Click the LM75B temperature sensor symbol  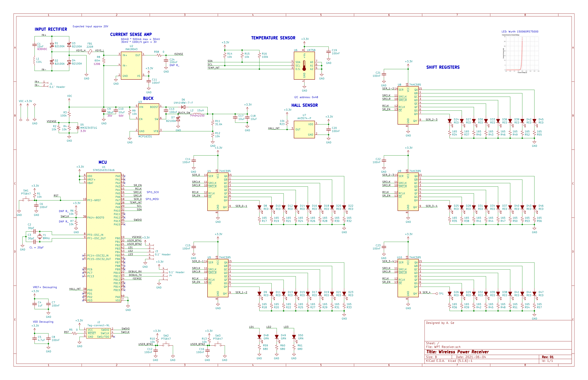[x=304, y=65]
